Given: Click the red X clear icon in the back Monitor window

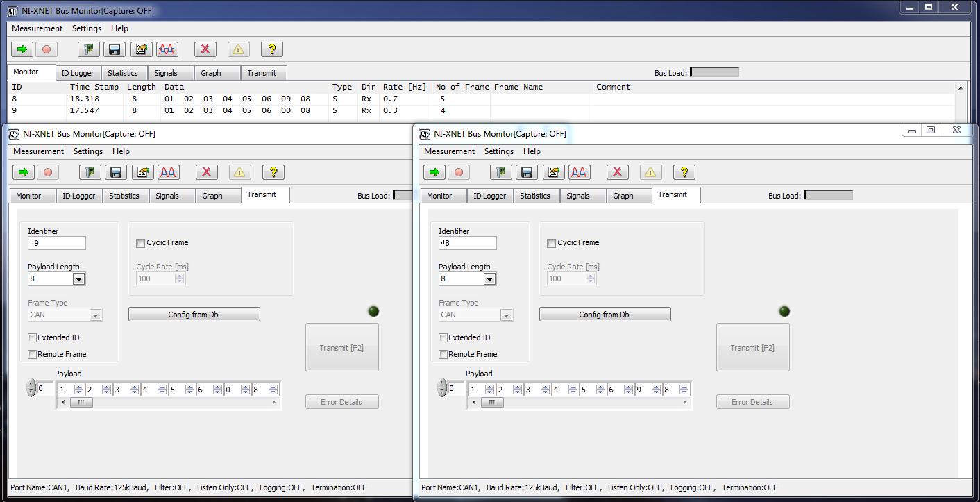Looking at the screenshot, I should (x=205, y=49).
